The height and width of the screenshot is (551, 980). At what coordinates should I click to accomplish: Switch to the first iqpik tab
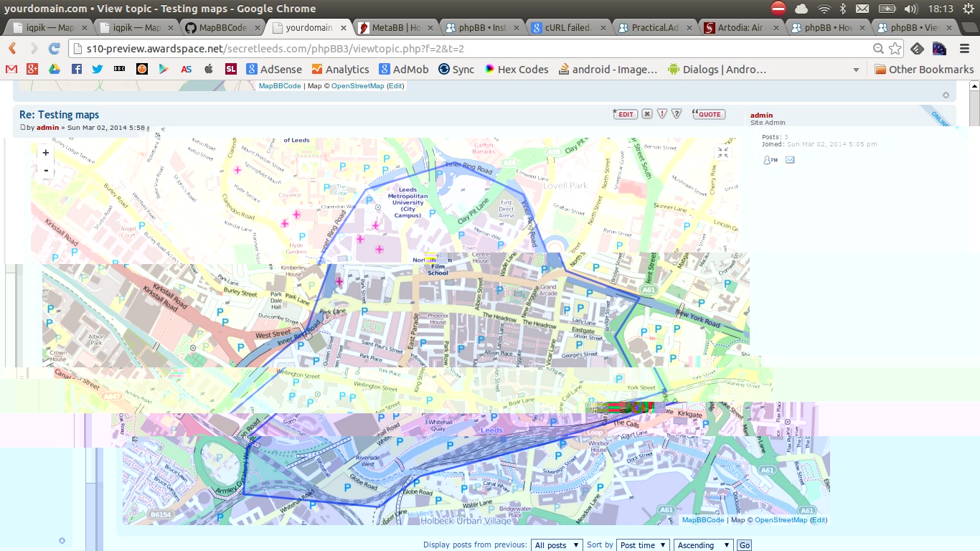pos(50,28)
